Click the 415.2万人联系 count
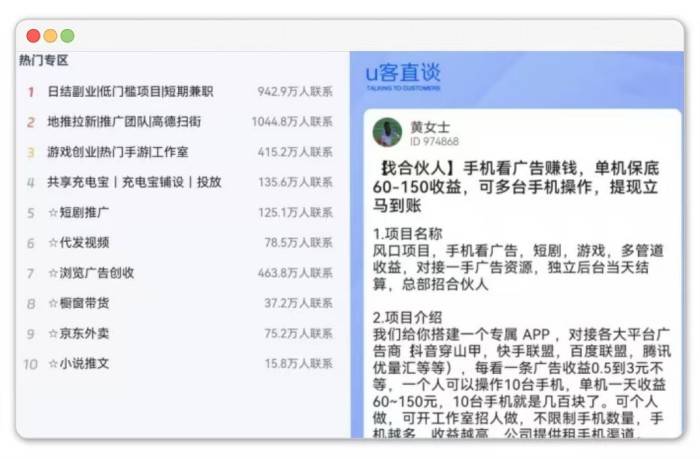This screenshot has width=700, height=459. coord(295,152)
